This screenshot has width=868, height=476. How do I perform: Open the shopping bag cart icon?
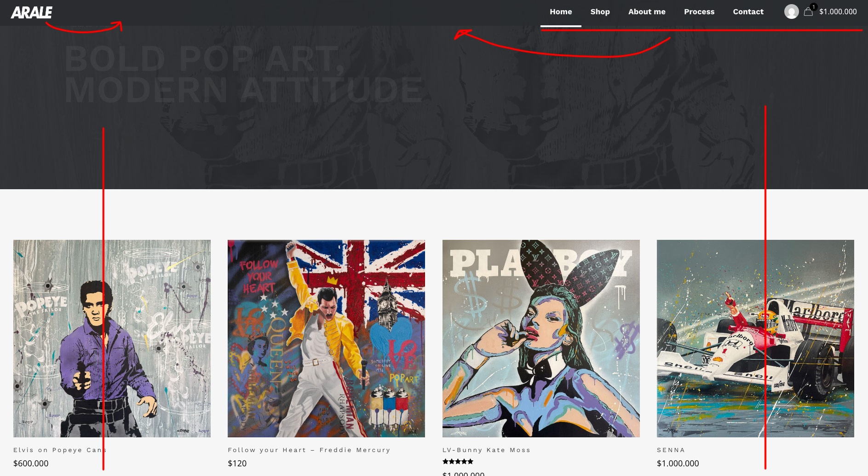(808, 12)
